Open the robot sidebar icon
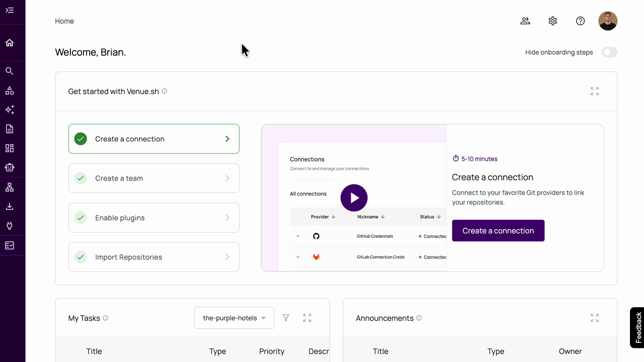 pos(10,167)
